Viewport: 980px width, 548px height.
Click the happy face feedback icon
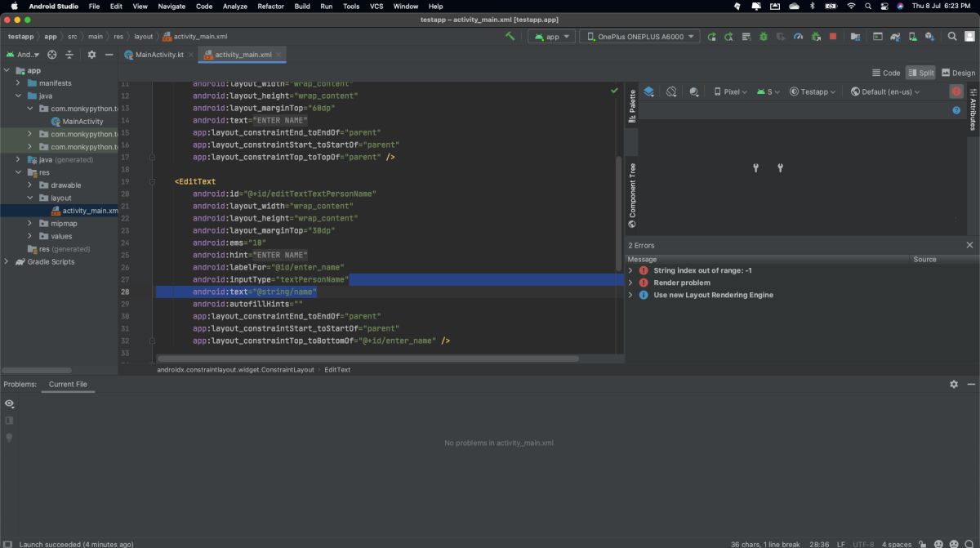(x=939, y=544)
